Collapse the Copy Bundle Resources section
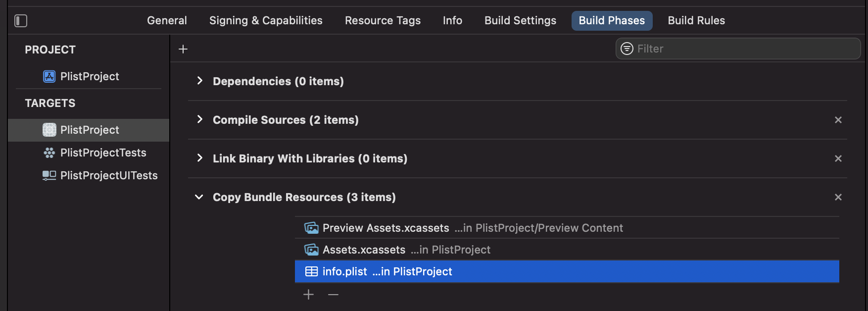868x311 pixels. [199, 197]
